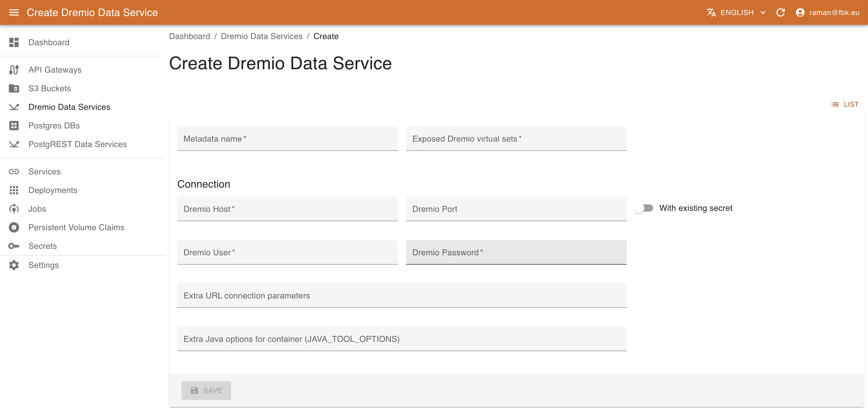This screenshot has width=868, height=416.
Task: Focus the Dremio Password field
Action: 516,252
